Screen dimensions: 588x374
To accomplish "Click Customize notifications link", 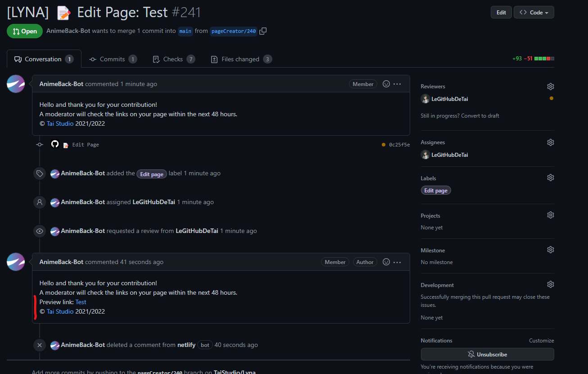I will pyautogui.click(x=541, y=341).
